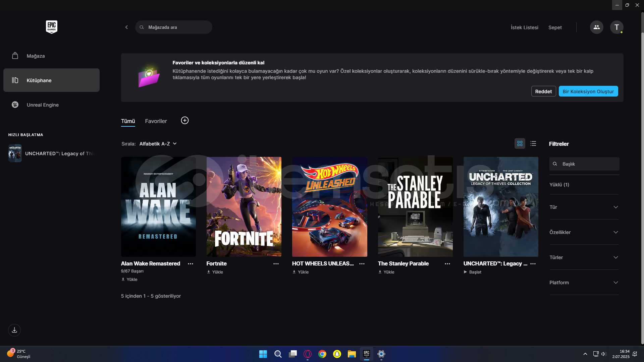Open the Alan Wake Remastered cover
The image size is (644, 362).
158,207
